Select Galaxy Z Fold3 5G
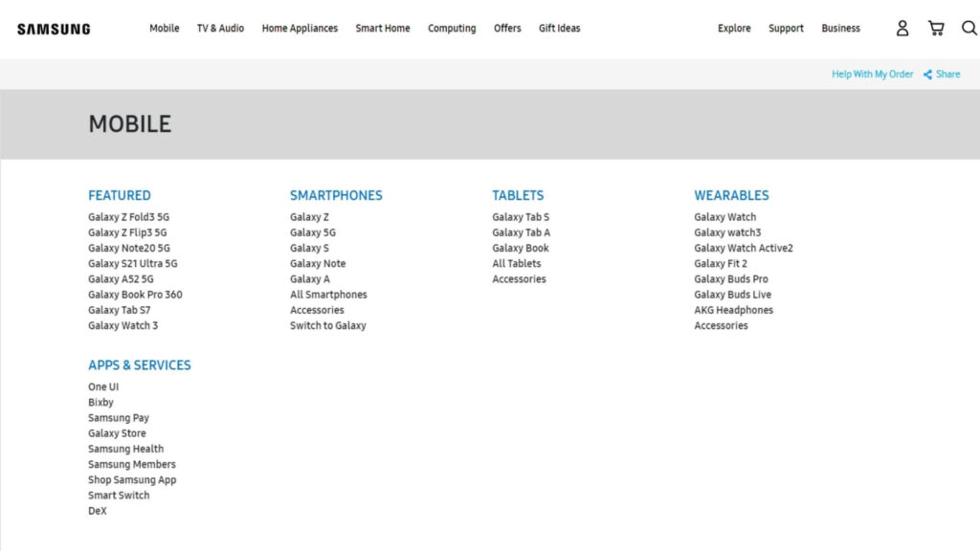This screenshot has width=980, height=551. pos(128,217)
